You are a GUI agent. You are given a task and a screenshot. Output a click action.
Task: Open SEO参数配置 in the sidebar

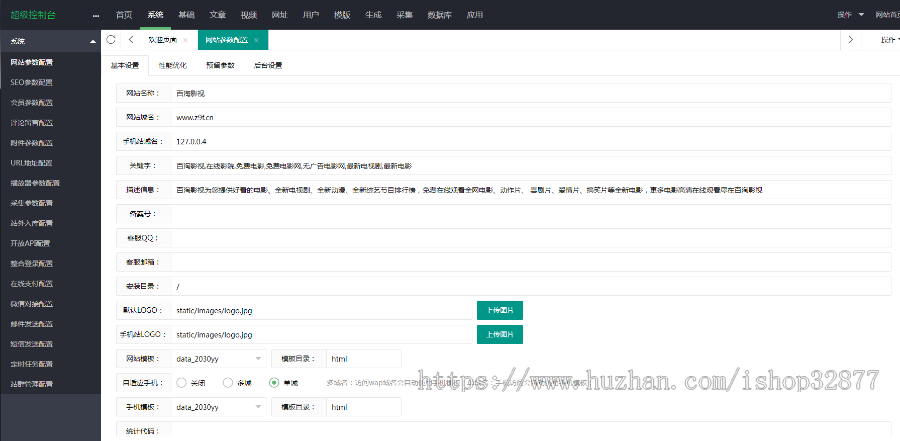point(32,82)
